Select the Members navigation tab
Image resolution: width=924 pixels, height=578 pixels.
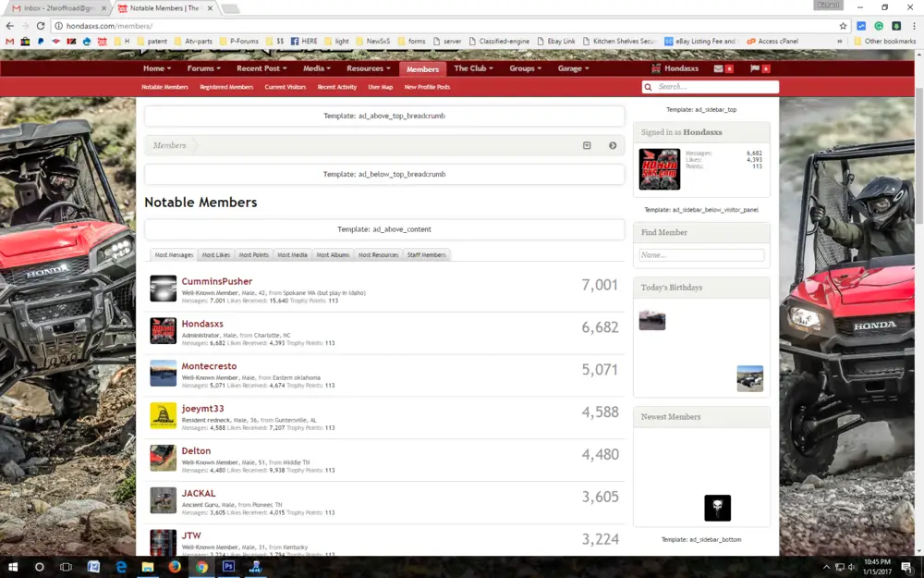point(422,69)
